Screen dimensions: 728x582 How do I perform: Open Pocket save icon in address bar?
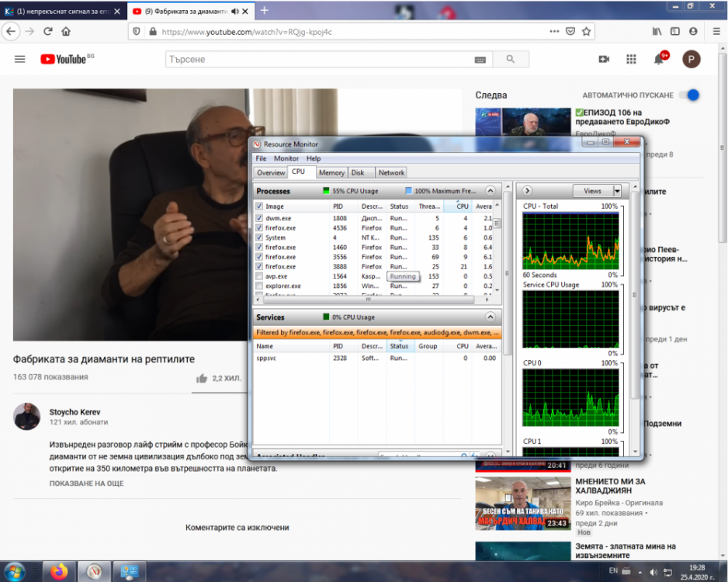570,32
